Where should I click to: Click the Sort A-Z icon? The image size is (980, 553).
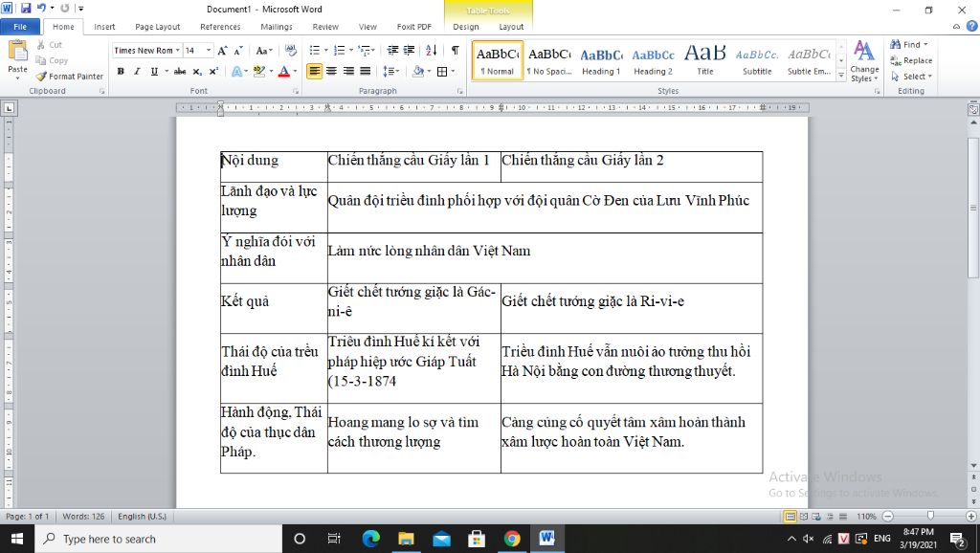tap(432, 50)
